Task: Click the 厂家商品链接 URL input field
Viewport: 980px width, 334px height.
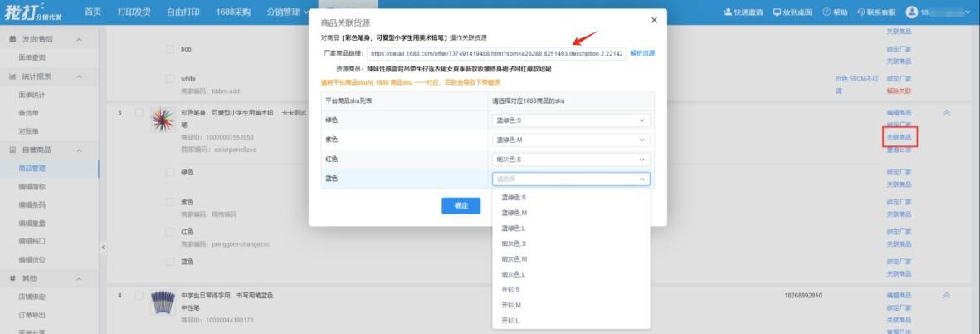Action: (496, 54)
